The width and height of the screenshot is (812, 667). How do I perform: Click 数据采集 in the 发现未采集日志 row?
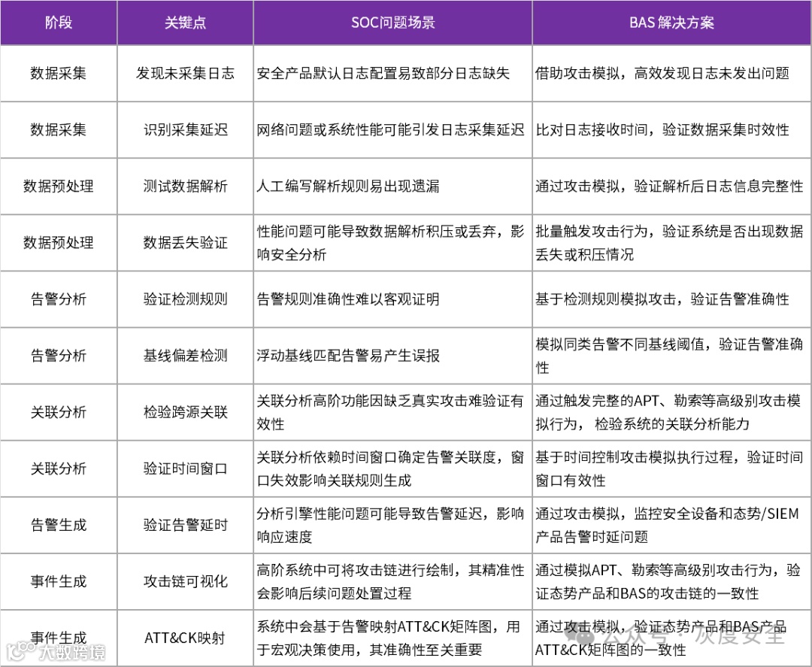click(x=59, y=74)
